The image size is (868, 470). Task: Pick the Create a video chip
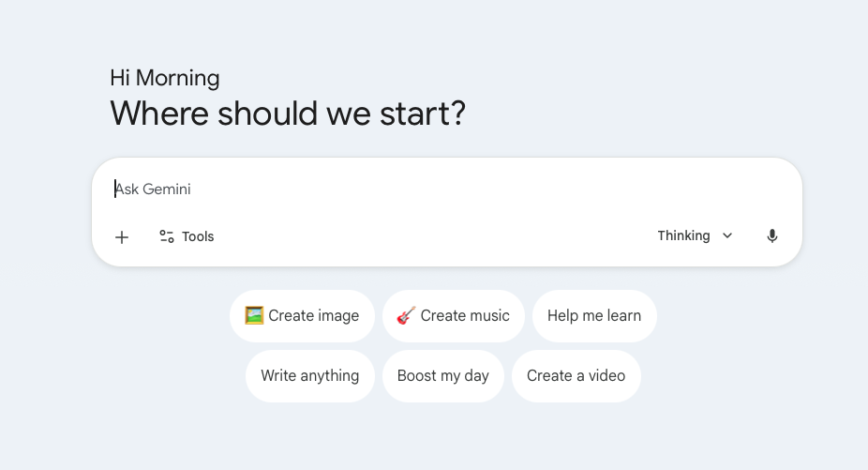point(576,376)
